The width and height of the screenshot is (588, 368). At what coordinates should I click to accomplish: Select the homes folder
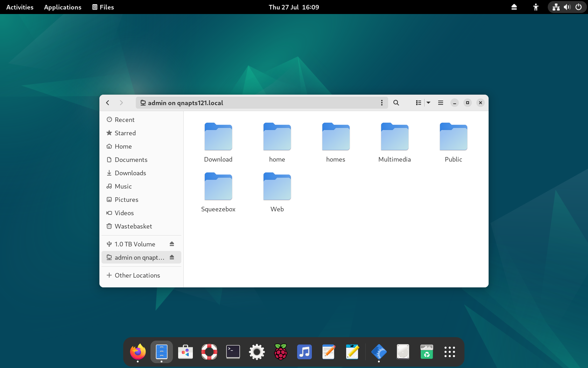click(x=336, y=143)
